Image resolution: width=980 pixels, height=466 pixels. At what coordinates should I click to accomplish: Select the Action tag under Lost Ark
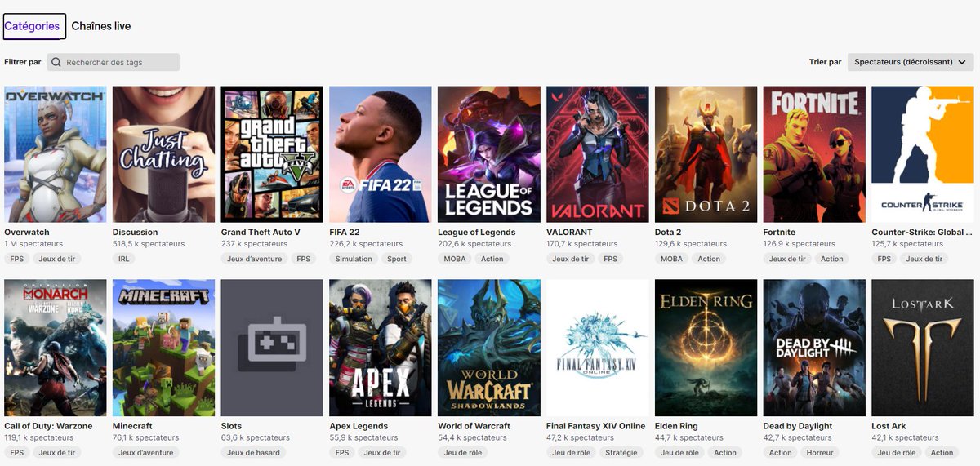pyautogui.click(x=942, y=452)
